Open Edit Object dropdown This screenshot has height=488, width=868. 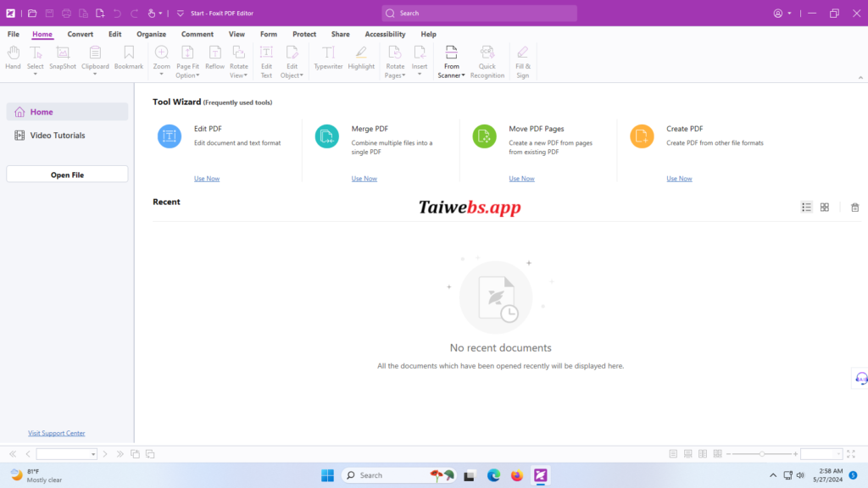[301, 75]
